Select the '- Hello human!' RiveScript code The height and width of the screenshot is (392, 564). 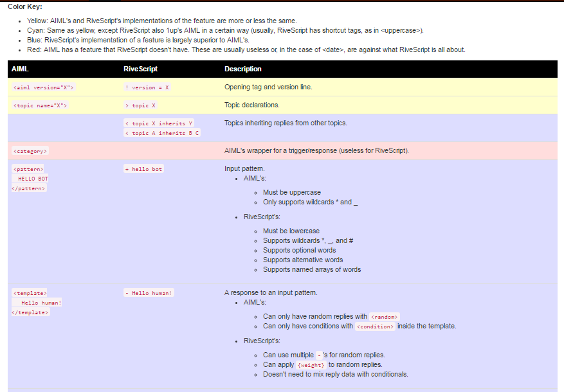coord(149,293)
